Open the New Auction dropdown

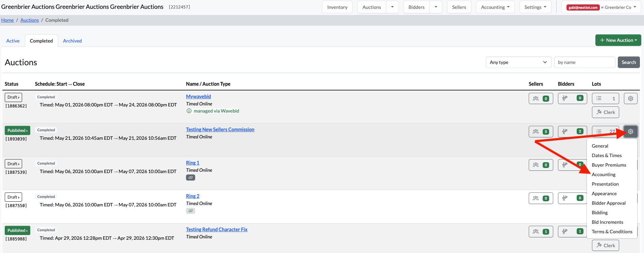(618, 40)
